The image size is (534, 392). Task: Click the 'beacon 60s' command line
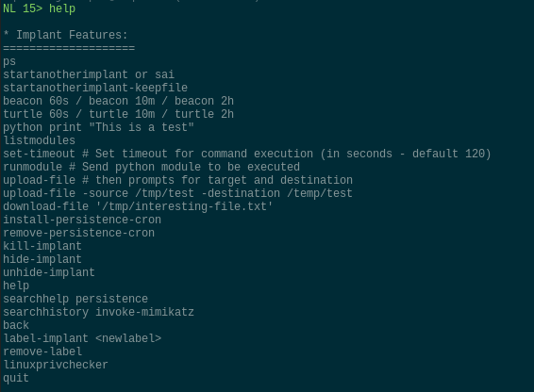(x=118, y=101)
